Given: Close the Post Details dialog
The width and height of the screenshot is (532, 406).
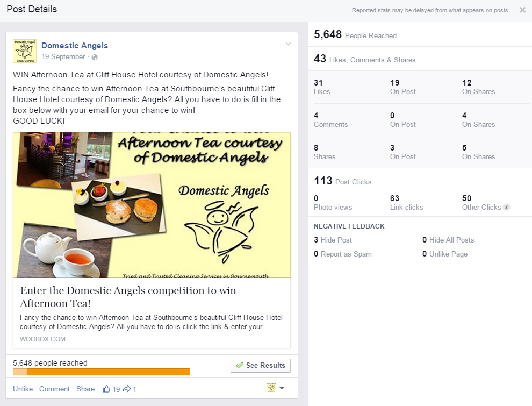Looking at the screenshot, I should tap(522, 10).
